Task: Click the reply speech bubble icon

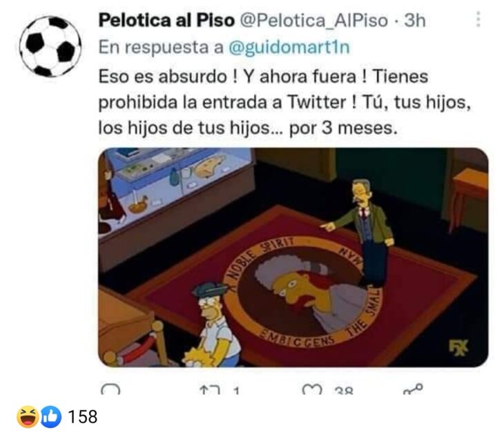Action: [x=110, y=389]
